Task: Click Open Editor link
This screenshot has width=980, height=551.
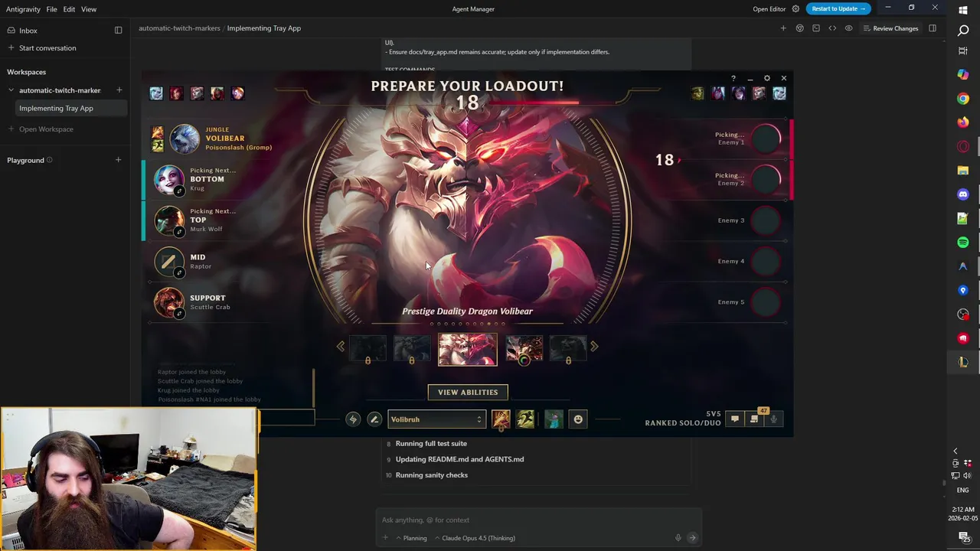Action: point(769,9)
